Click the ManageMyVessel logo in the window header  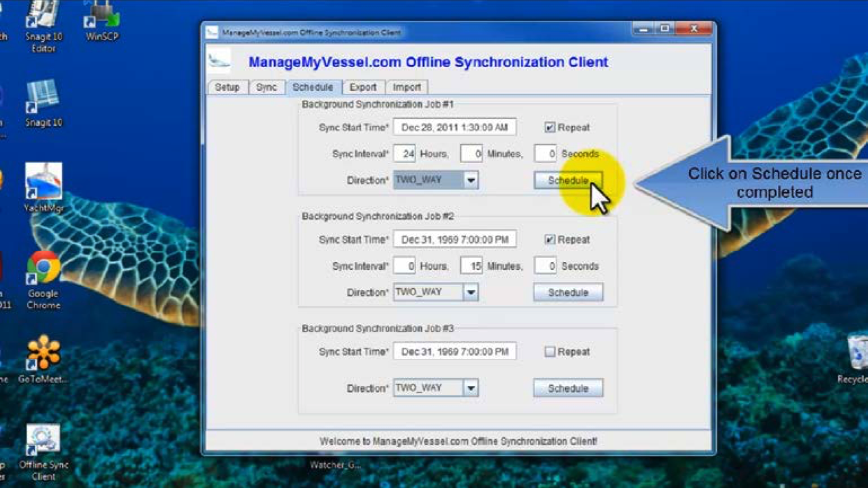(219, 61)
